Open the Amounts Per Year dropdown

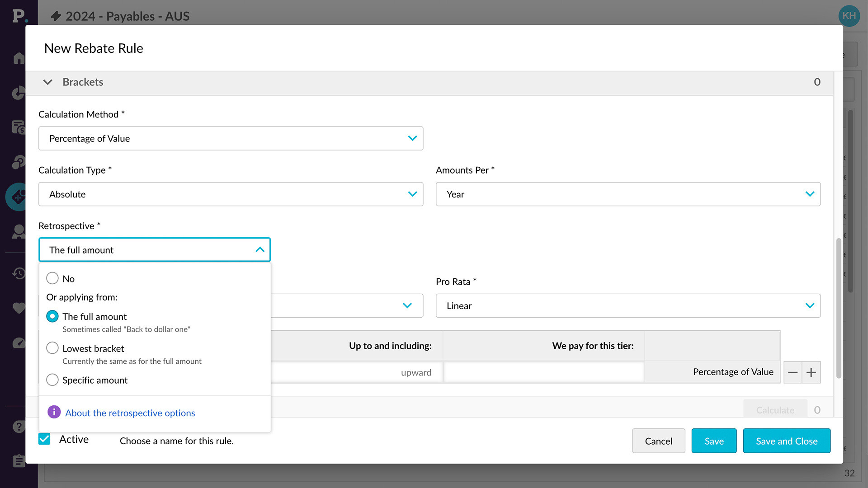(627, 194)
